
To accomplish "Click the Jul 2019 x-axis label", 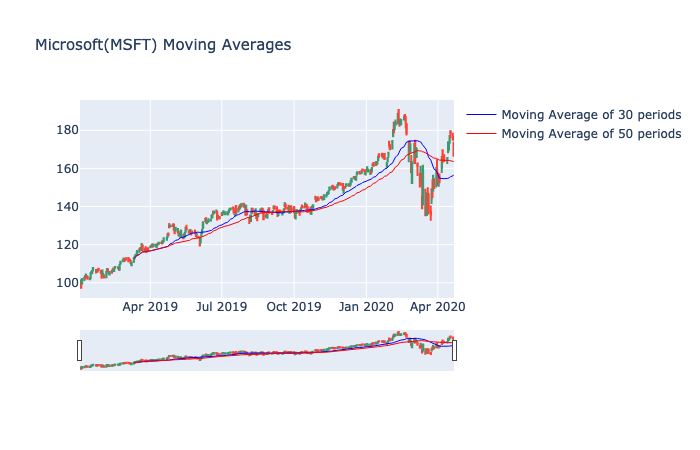I will point(221,307).
